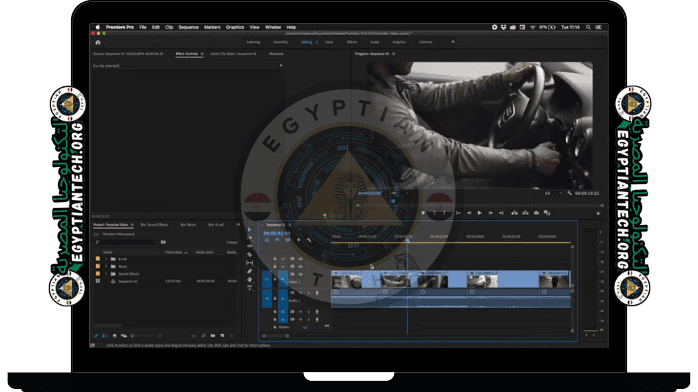The height and width of the screenshot is (392, 698).
Task: Open Program monitor settings wrench
Action: click(569, 194)
